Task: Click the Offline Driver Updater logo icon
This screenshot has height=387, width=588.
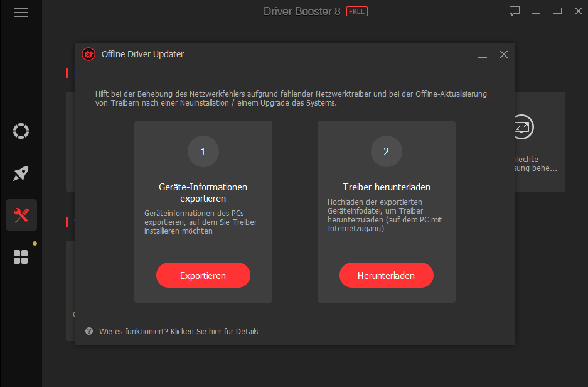Action: coord(88,54)
